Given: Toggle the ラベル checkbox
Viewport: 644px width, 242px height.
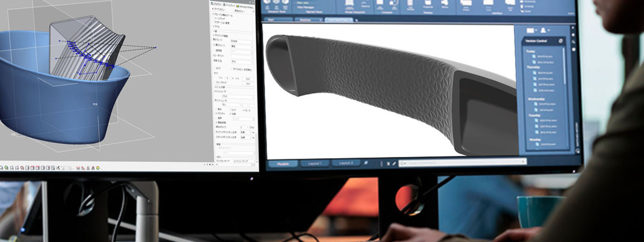Looking at the screenshot, I should point(213,26).
